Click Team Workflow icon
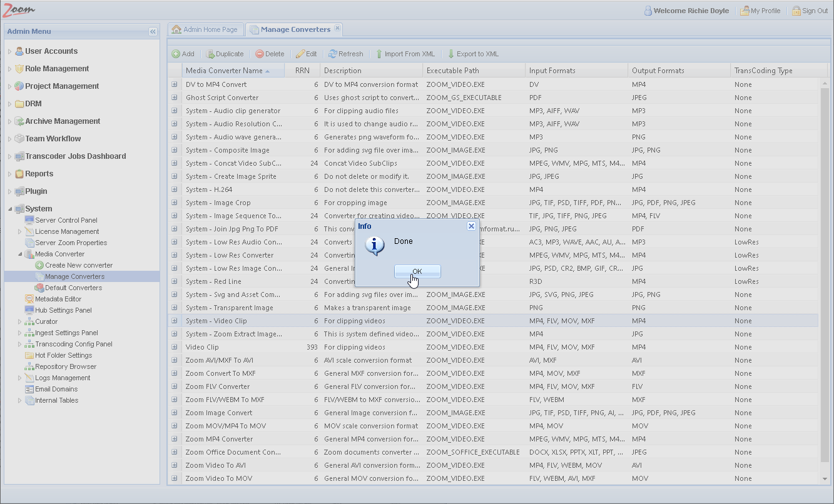 pos(19,139)
